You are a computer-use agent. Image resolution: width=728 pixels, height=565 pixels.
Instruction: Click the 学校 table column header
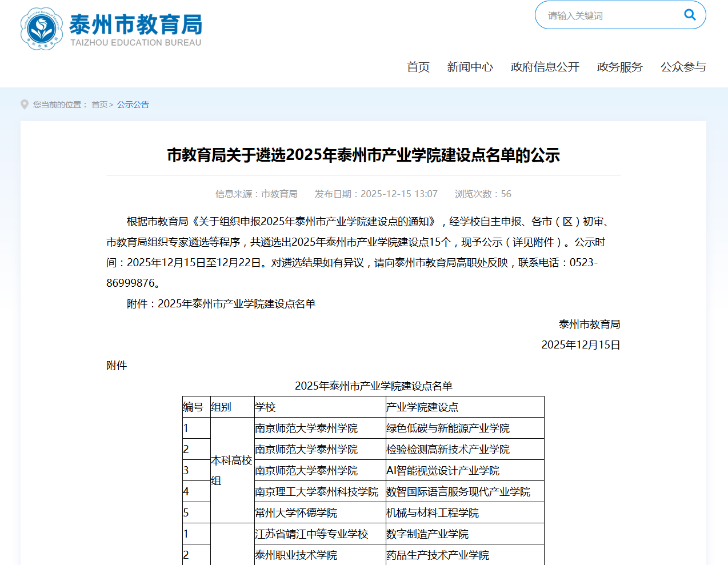click(x=266, y=407)
